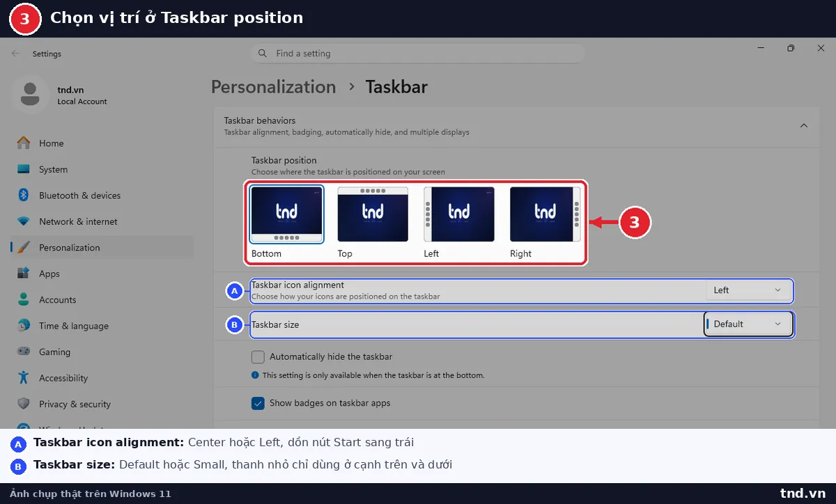Open Apps settings page
This screenshot has height=504, width=836.
pos(102,274)
